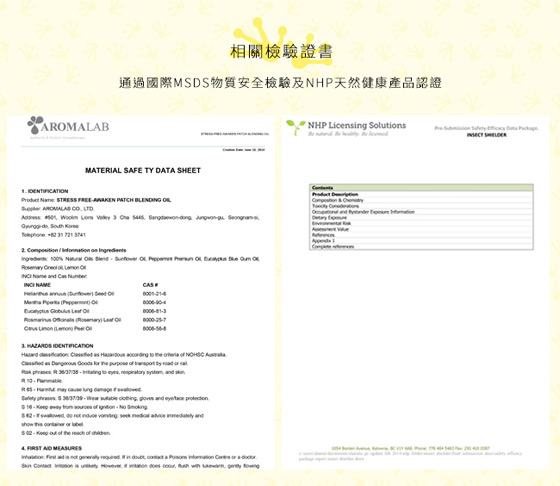560x486 pixels.
Task: Click the Pre-Submission Safety-Efficacy Data Package text
Action: pos(486,128)
